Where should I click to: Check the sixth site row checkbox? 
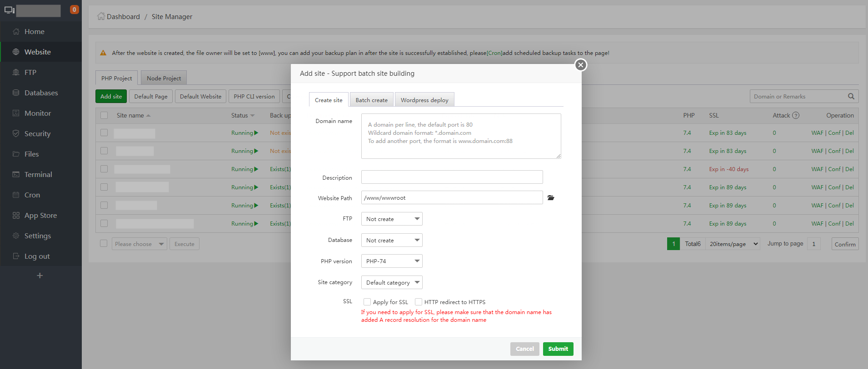point(104,223)
